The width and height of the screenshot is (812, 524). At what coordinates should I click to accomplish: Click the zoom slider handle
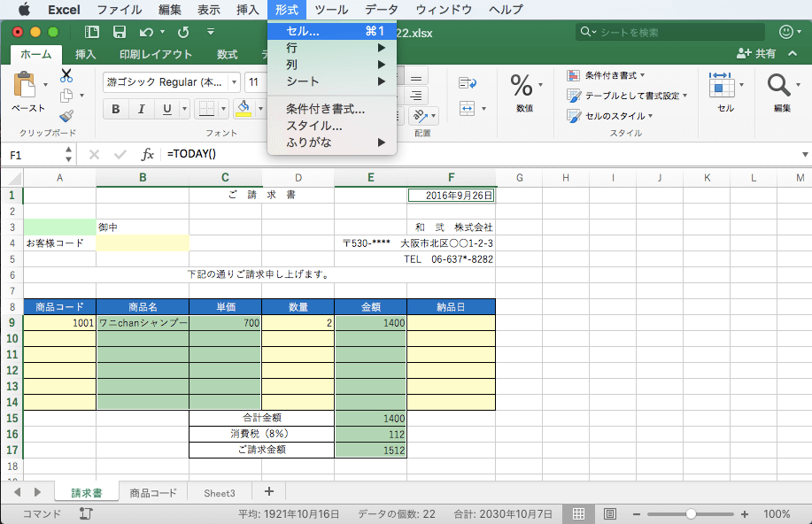tap(691, 513)
